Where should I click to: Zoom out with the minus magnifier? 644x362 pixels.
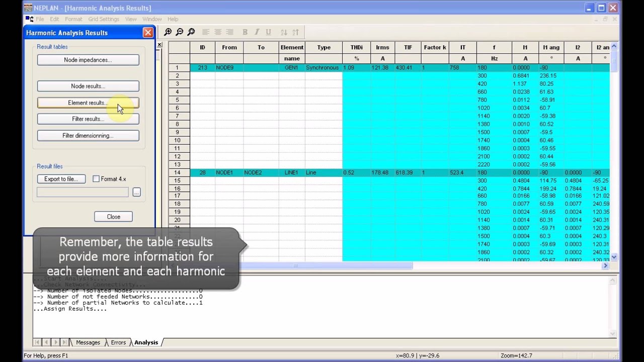(179, 32)
